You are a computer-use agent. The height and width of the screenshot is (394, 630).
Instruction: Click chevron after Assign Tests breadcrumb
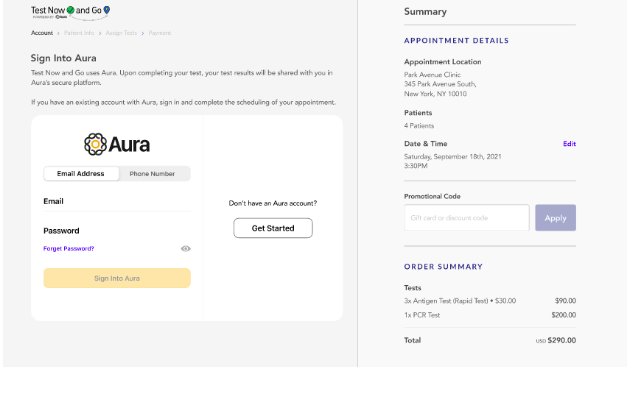tap(143, 33)
